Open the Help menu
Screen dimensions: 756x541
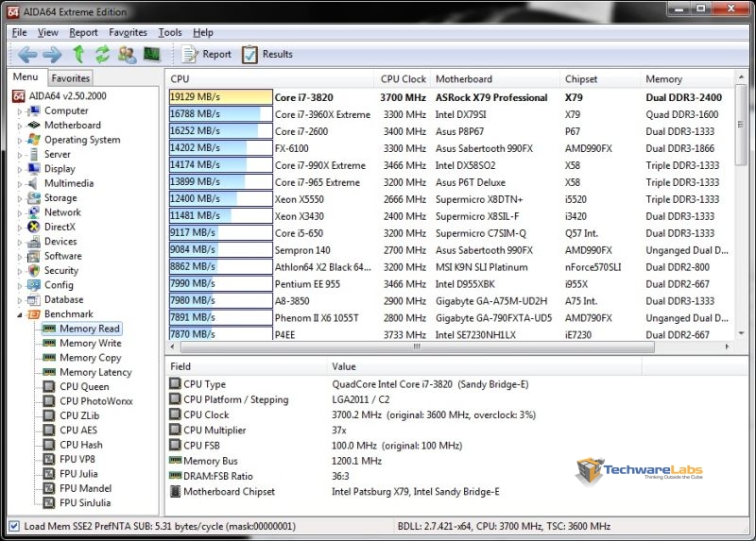point(203,32)
